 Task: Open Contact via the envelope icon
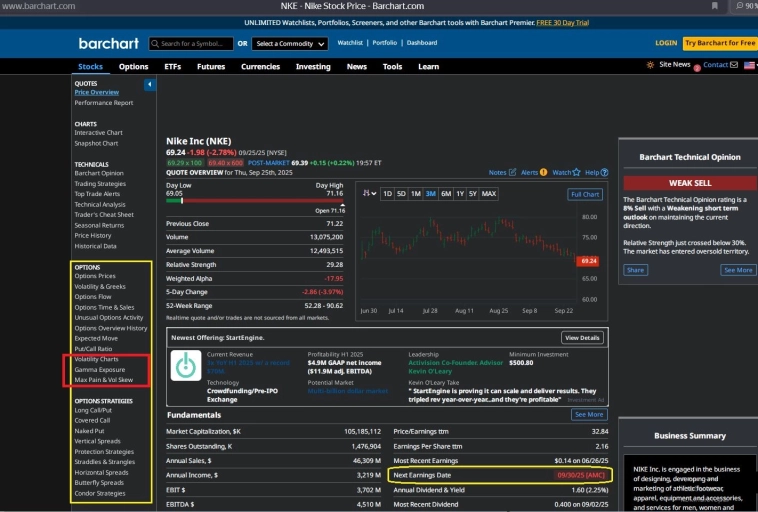734,65
